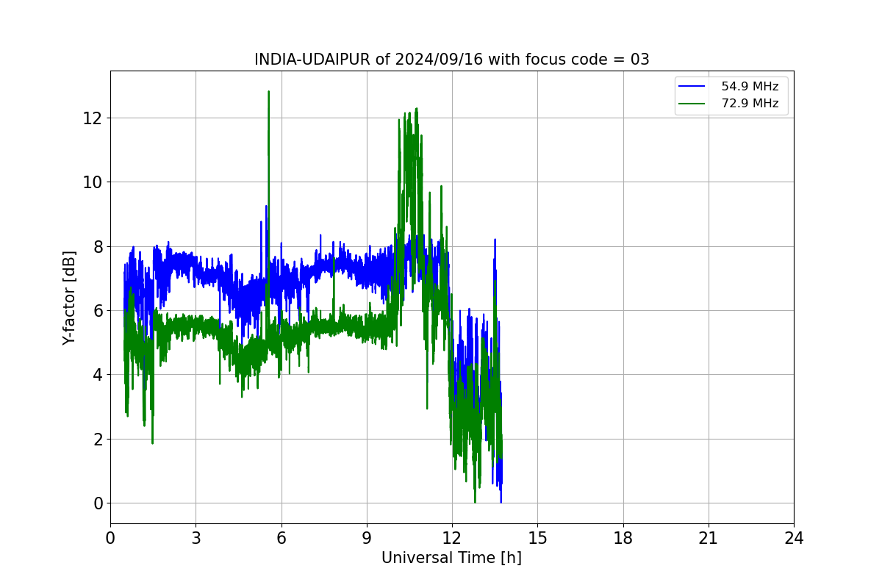The height and width of the screenshot is (588, 882).
Task: Click y-axis tick label 4
Action: (98, 375)
